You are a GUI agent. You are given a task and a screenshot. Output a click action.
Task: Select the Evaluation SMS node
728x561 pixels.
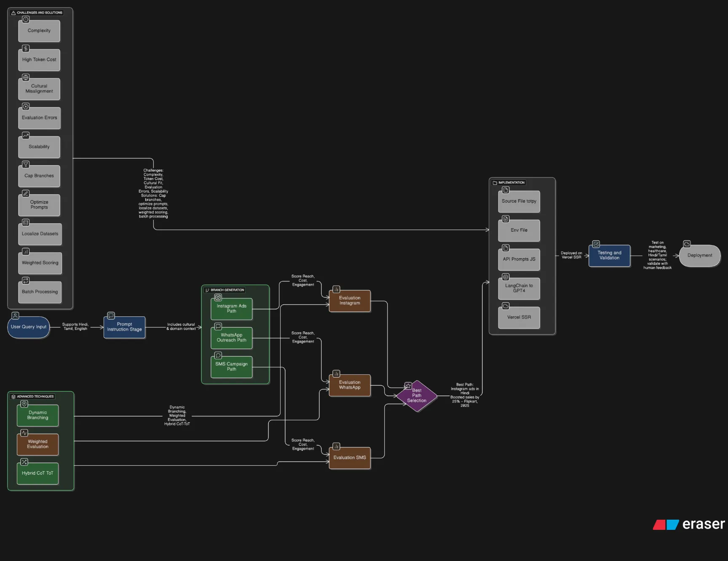(x=350, y=458)
